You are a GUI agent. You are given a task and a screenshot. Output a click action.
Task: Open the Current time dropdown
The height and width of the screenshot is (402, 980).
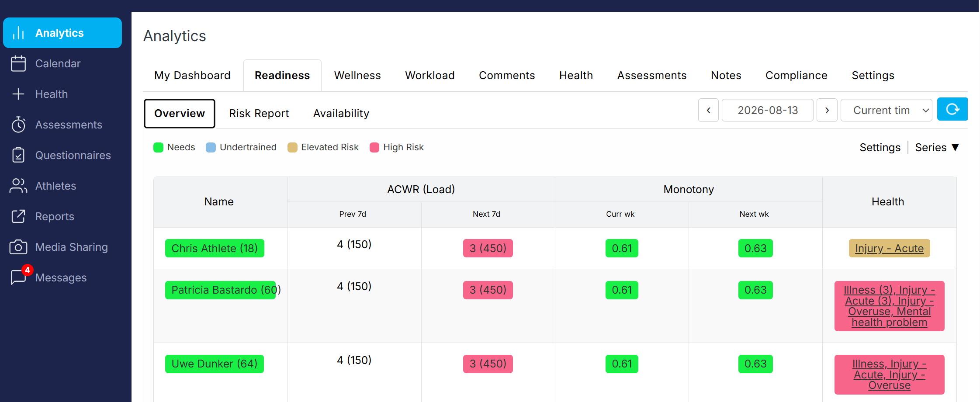887,110
